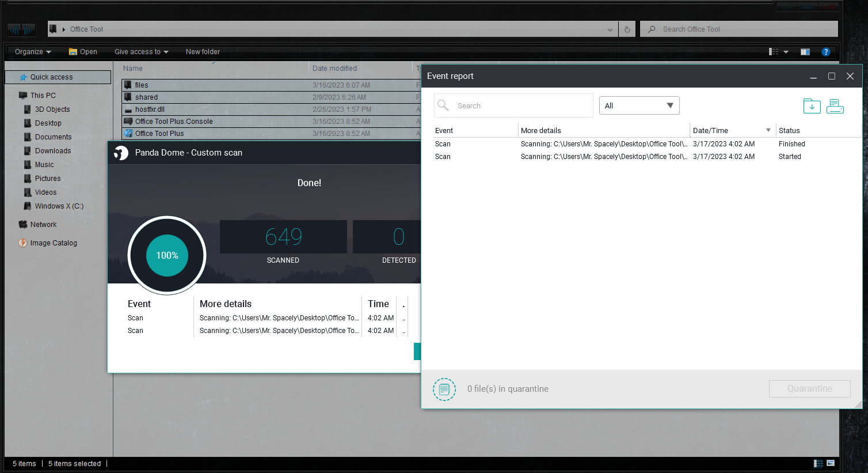Click the Event column header in Event report

(x=444, y=131)
